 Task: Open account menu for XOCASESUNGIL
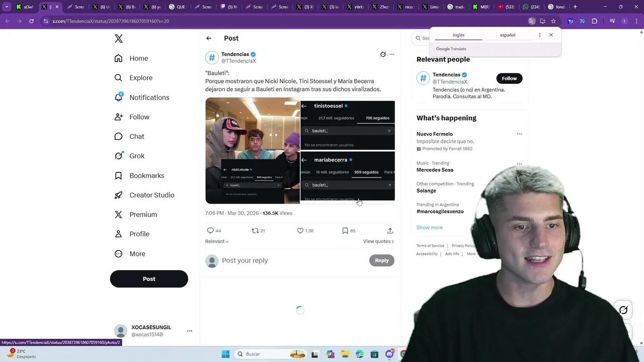click(190, 331)
